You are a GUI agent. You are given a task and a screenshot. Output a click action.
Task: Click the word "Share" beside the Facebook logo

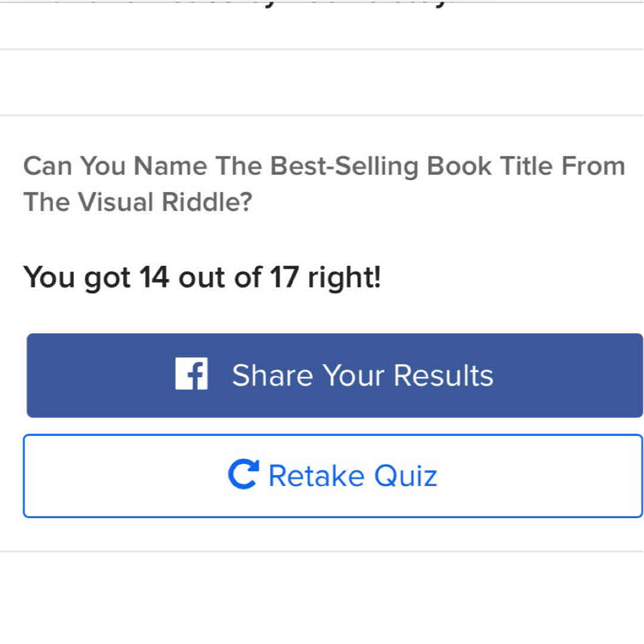pos(273,375)
